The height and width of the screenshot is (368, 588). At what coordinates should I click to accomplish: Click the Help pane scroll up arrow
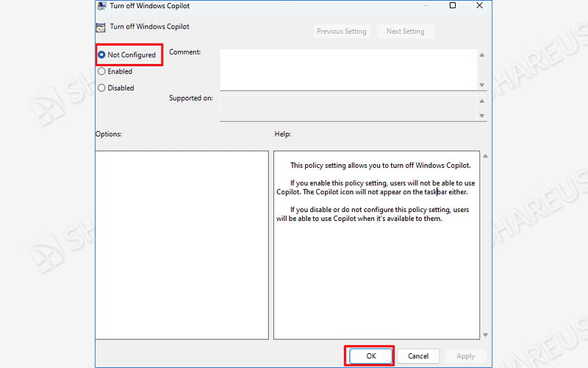485,156
